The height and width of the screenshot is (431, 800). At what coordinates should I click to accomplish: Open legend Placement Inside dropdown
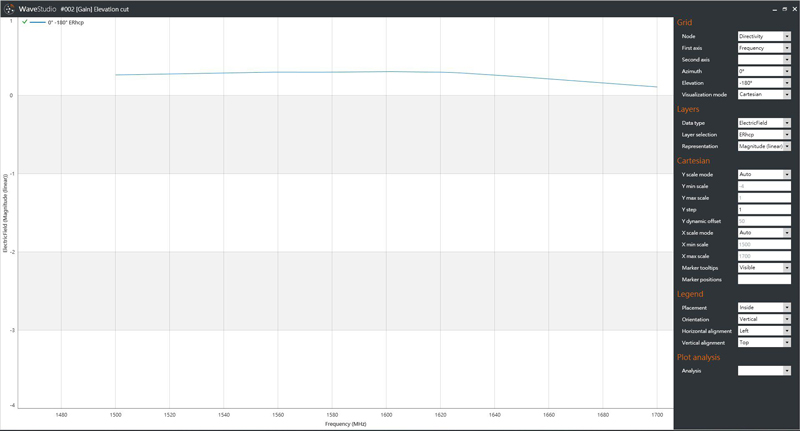pos(764,308)
